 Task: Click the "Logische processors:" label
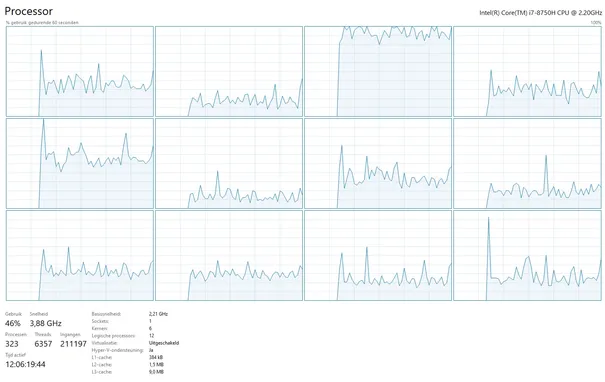click(113, 336)
